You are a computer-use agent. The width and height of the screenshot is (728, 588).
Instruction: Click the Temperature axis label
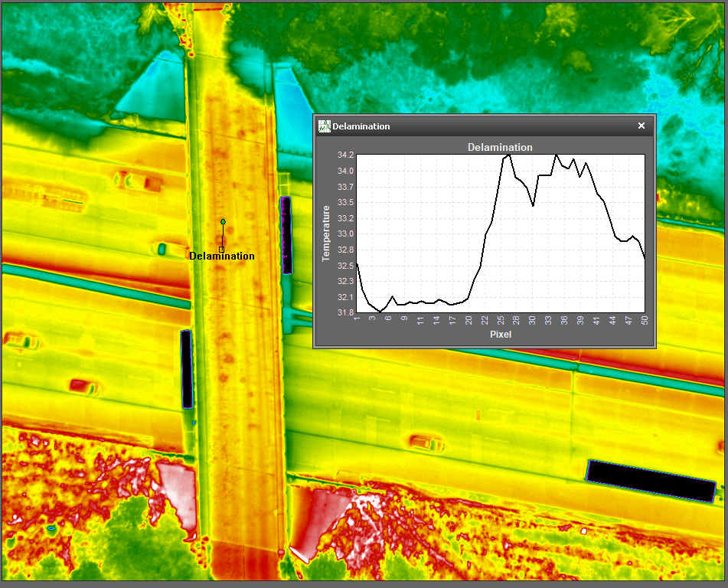point(326,234)
